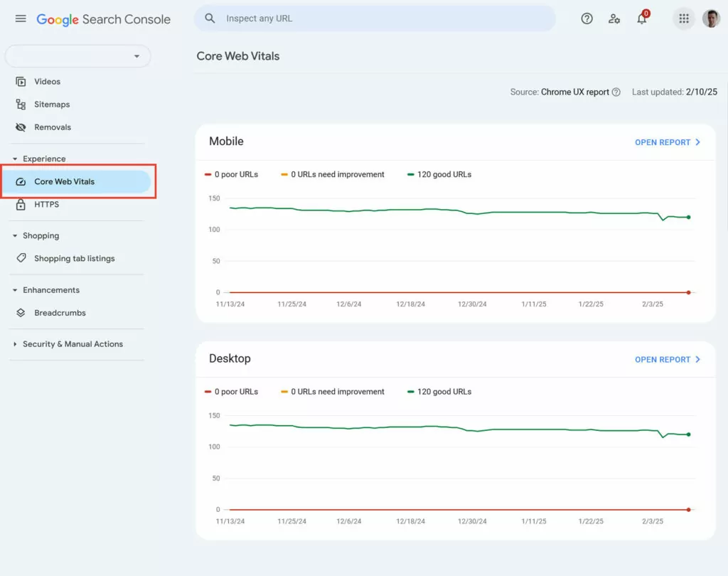Click Mobile URLs need improvement legend

[333, 175]
